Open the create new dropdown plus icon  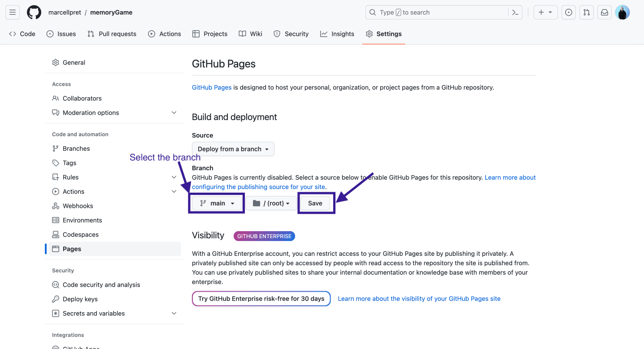(x=545, y=12)
